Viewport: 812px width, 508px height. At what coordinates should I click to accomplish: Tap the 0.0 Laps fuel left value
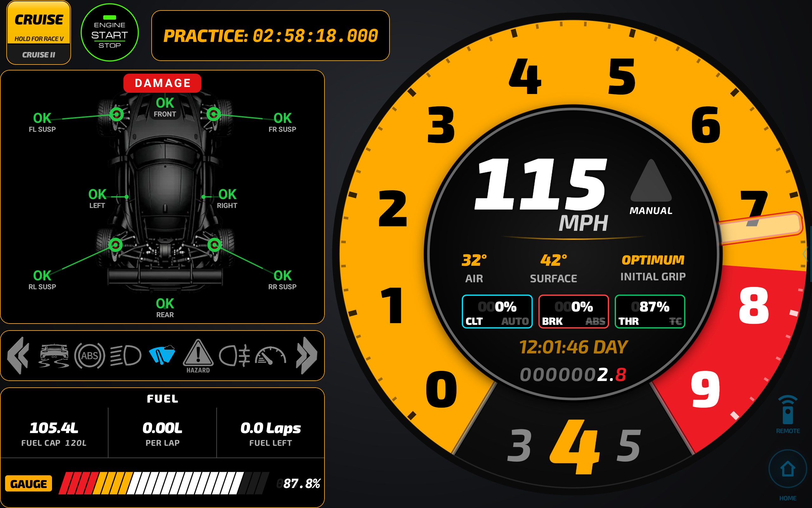click(271, 428)
